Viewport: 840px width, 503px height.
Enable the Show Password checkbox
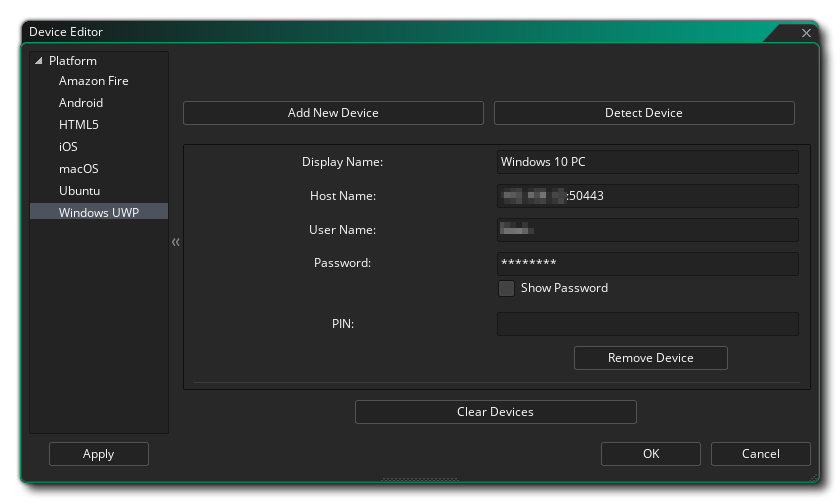point(506,288)
